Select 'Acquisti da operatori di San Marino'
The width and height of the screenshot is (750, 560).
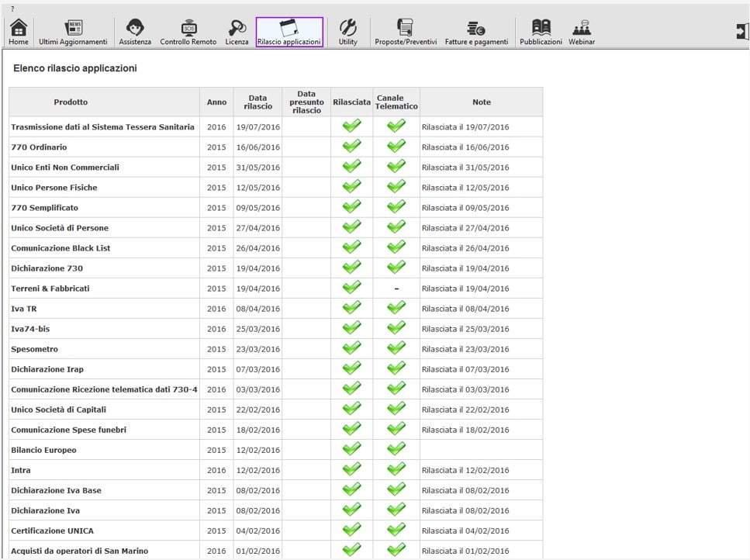tap(79, 551)
